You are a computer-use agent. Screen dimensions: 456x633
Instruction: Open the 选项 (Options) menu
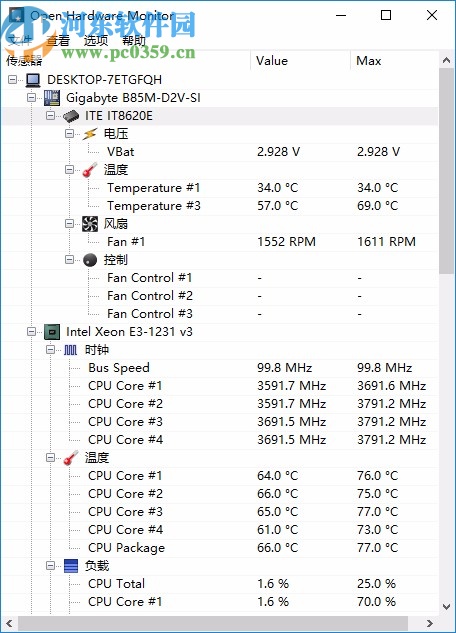click(x=96, y=40)
